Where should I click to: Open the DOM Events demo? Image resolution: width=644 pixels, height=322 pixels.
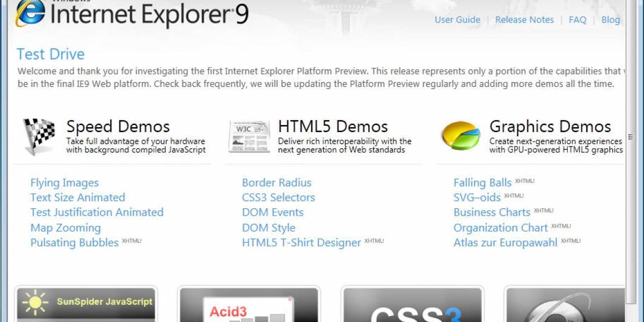click(273, 213)
